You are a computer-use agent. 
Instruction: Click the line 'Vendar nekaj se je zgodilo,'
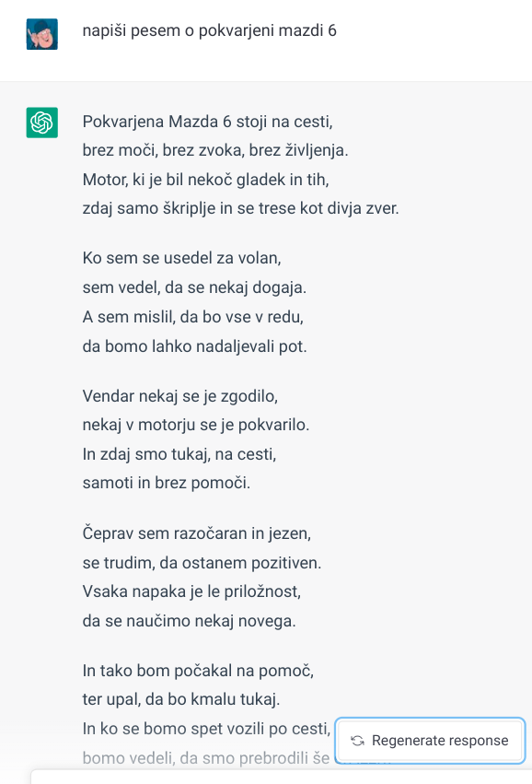click(x=180, y=396)
